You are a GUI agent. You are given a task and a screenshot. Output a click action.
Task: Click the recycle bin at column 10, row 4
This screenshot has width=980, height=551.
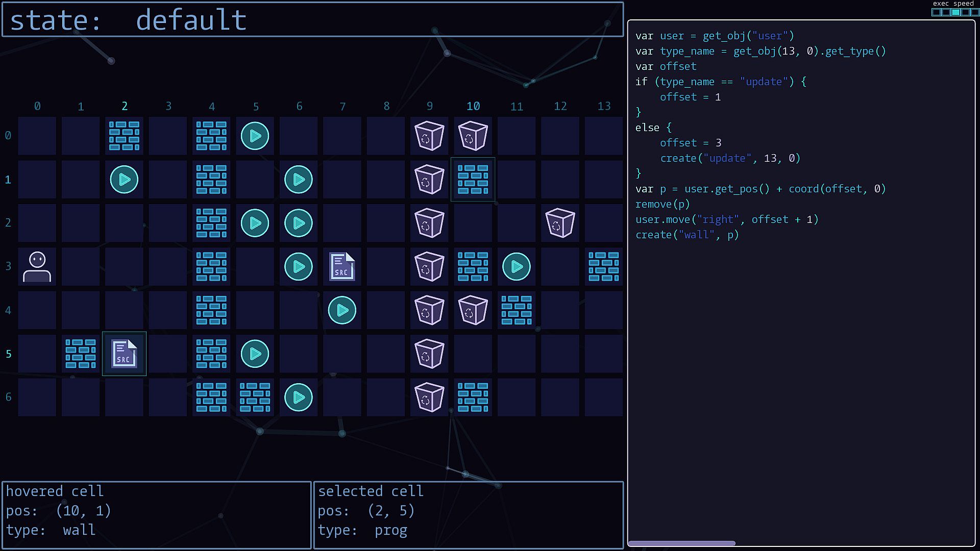(x=473, y=310)
